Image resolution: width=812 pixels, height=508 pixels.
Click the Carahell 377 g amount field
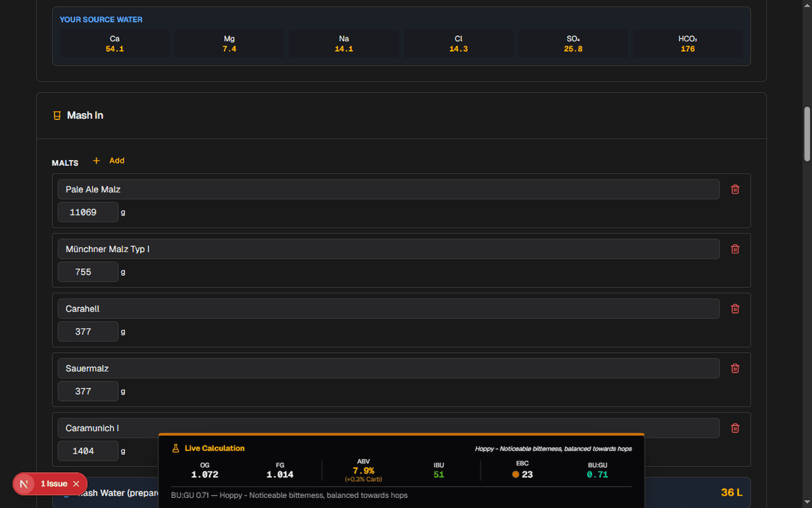coord(87,332)
